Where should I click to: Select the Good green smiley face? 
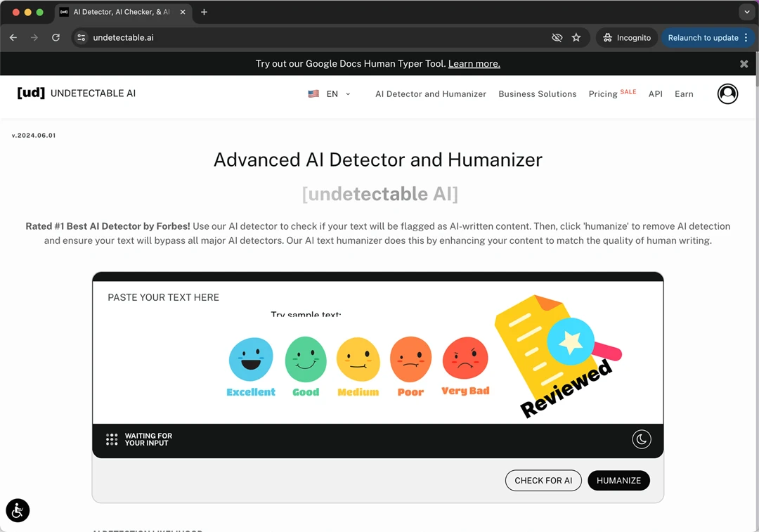coord(306,360)
